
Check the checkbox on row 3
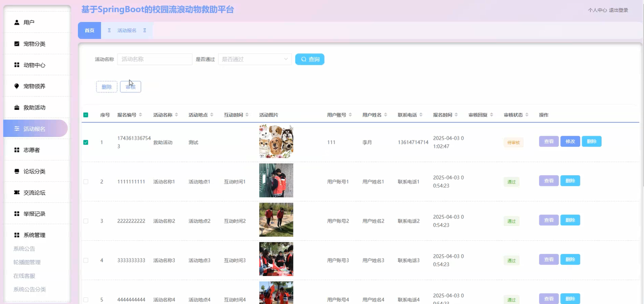pyautogui.click(x=86, y=220)
